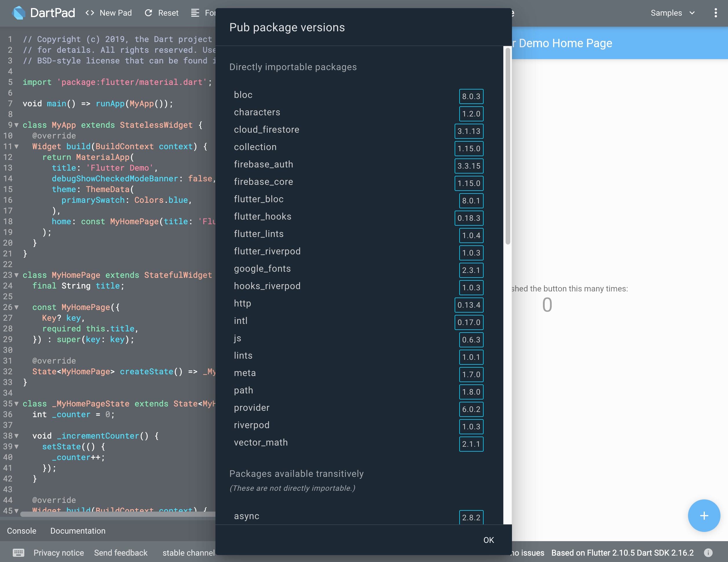728x562 pixels.
Task: Click the editor horizontal scrollbar
Action: (118, 514)
